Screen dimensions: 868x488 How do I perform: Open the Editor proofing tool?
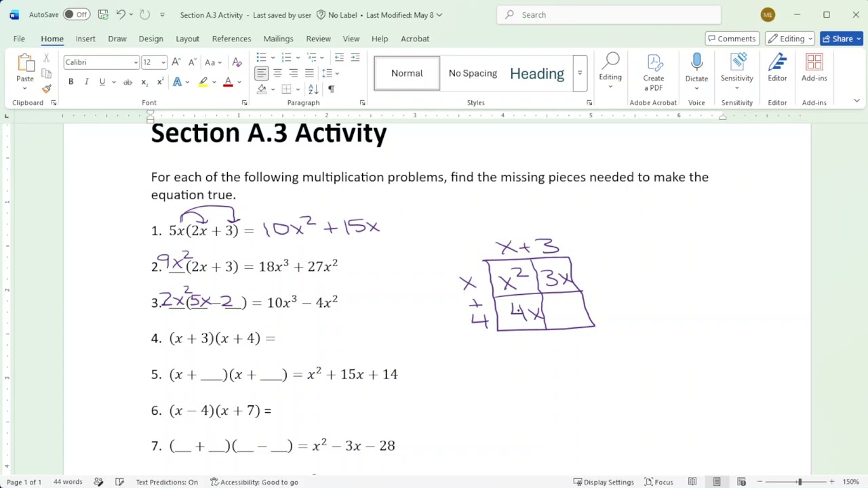coord(777,68)
